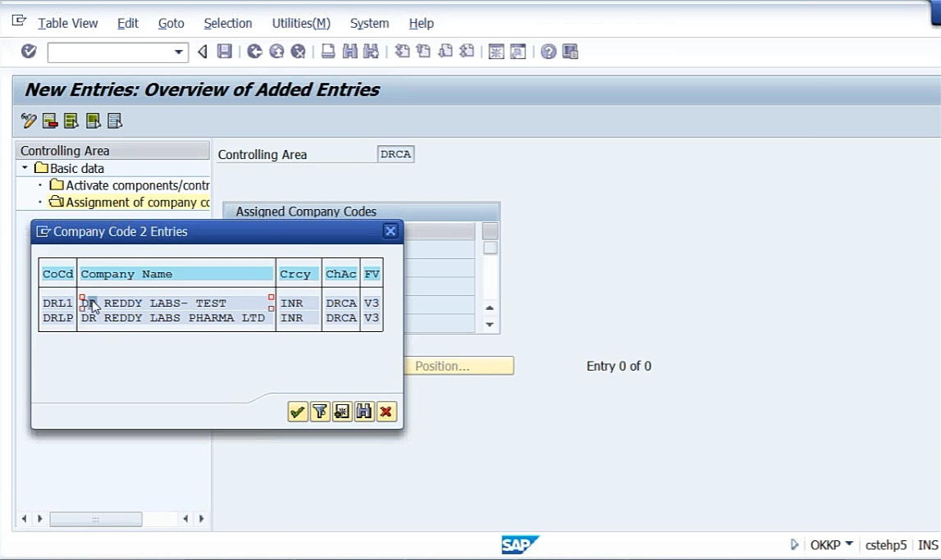Open the command field dropdown arrow
941x560 pixels.
(178, 52)
